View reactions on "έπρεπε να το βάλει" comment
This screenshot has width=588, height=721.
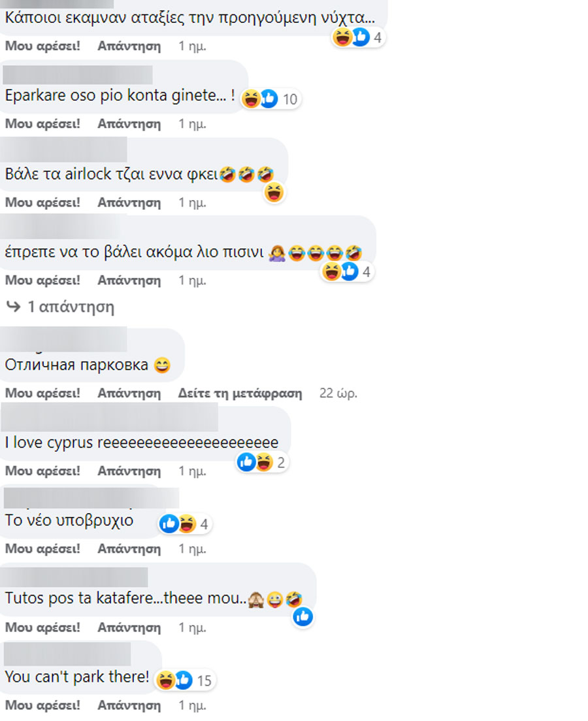tap(347, 272)
